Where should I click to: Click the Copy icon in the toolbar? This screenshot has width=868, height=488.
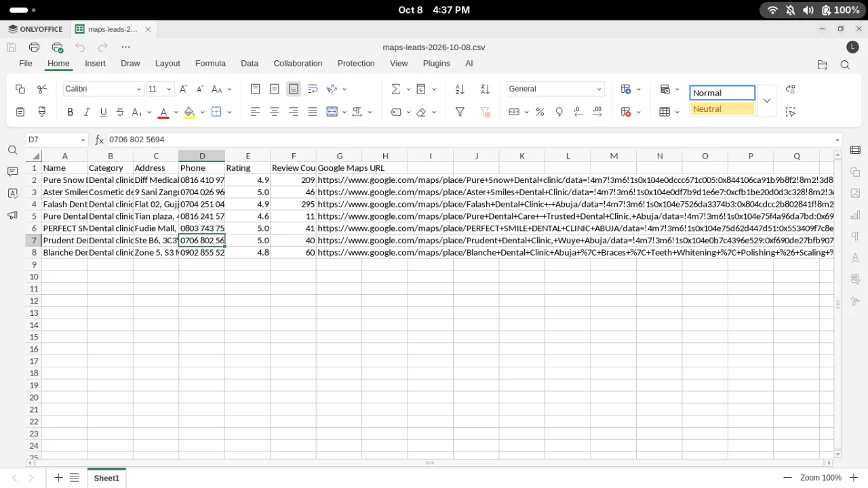20,89
